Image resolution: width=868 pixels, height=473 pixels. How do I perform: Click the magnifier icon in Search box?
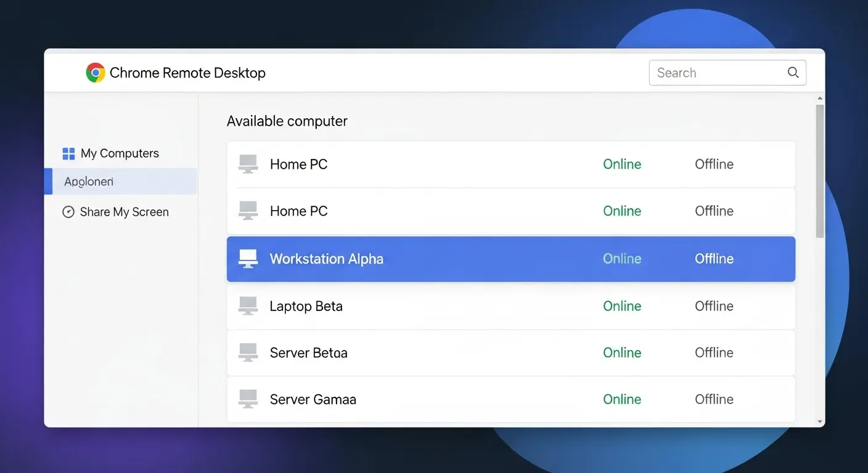(793, 73)
